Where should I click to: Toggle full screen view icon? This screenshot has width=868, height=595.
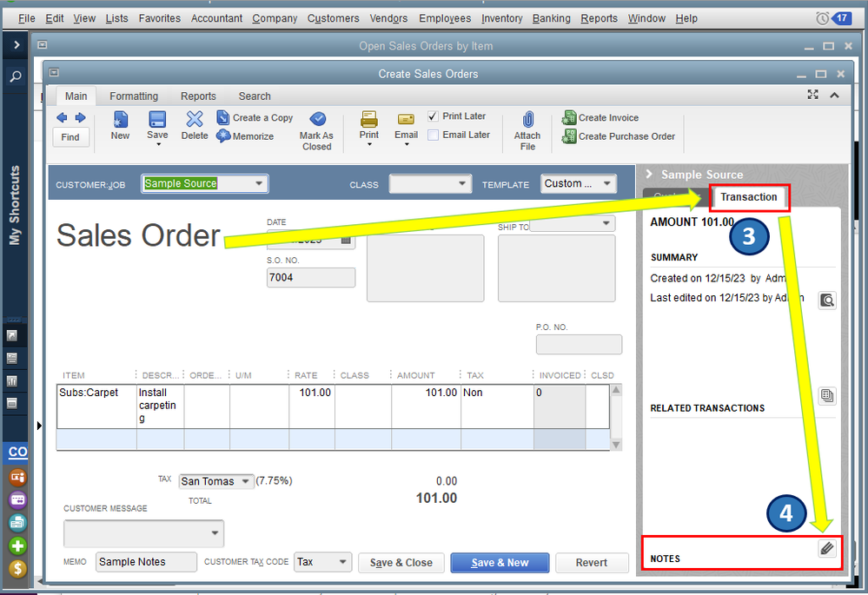click(x=812, y=95)
